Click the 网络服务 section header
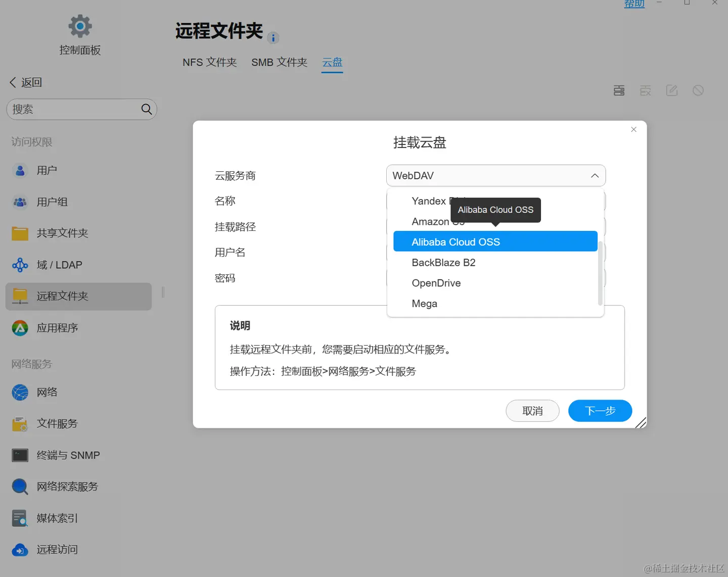728x577 pixels. 32,364
